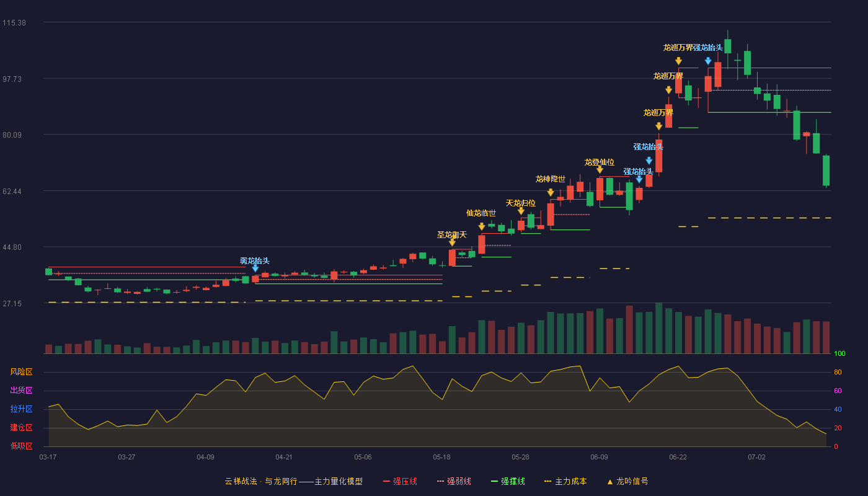The height and width of the screenshot is (496, 868).
Task: Click the 115.38 price axis label
Action: (x=14, y=23)
